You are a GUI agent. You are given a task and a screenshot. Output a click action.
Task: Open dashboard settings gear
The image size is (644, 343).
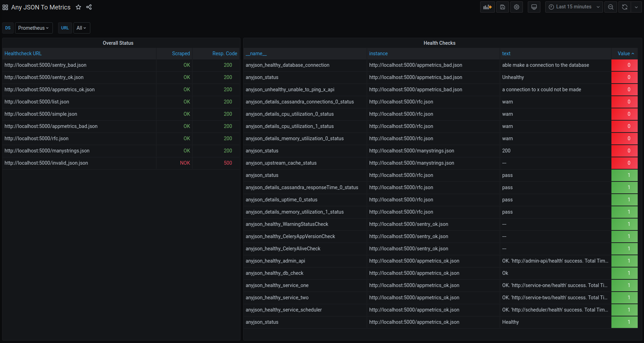point(516,7)
